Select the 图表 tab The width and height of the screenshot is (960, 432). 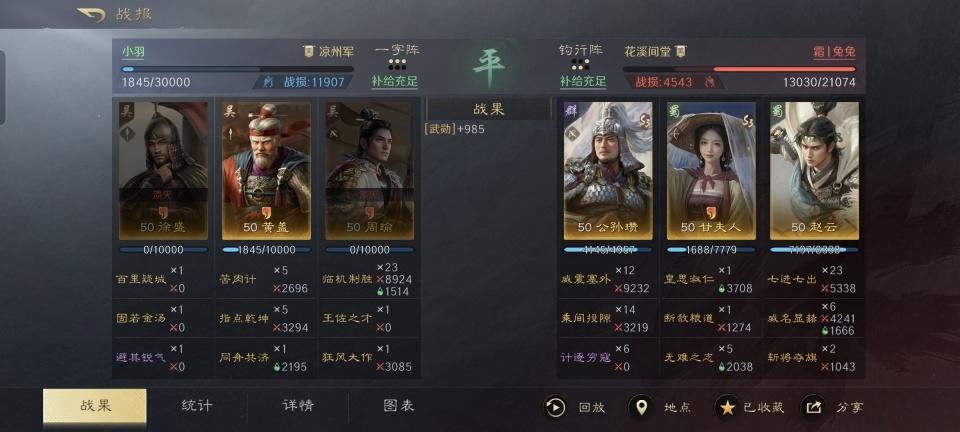click(399, 406)
